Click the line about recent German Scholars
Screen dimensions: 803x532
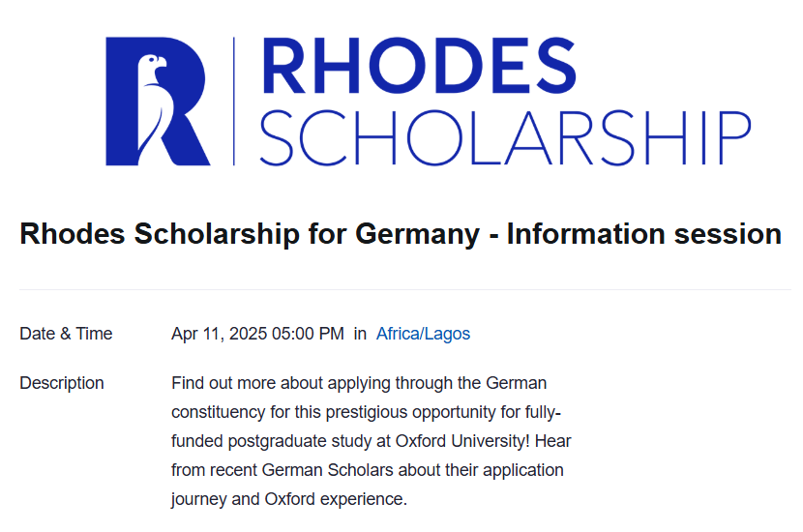pyautogui.click(x=367, y=470)
